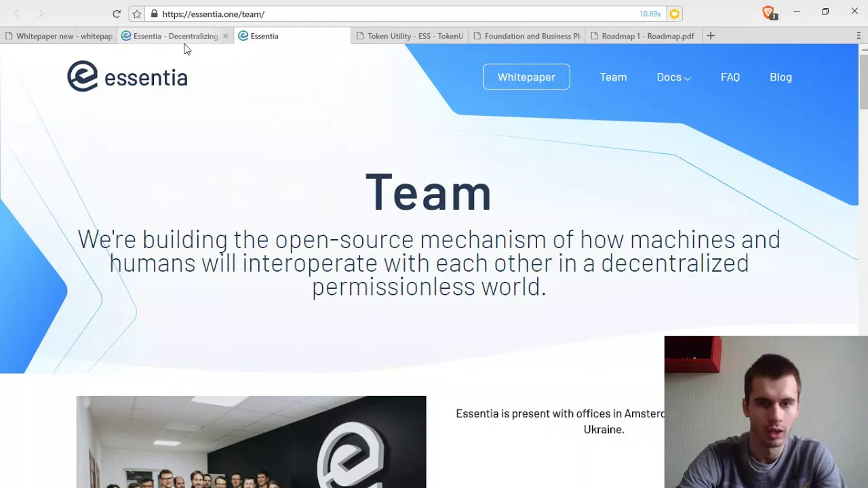Select the active Essentia tab
The width and height of the screenshot is (868, 488).
point(292,36)
